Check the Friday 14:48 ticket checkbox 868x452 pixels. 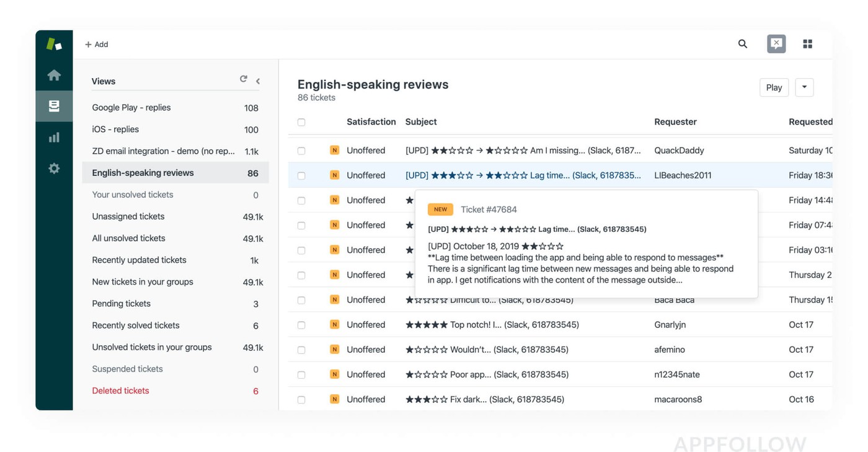pos(301,200)
